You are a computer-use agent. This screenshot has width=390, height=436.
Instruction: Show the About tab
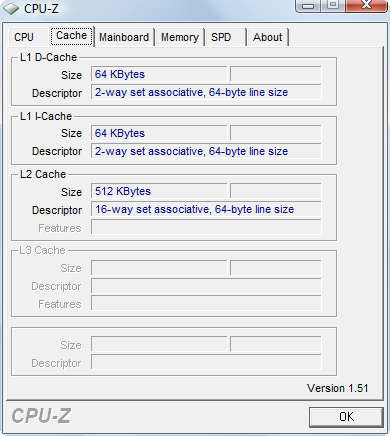point(268,37)
